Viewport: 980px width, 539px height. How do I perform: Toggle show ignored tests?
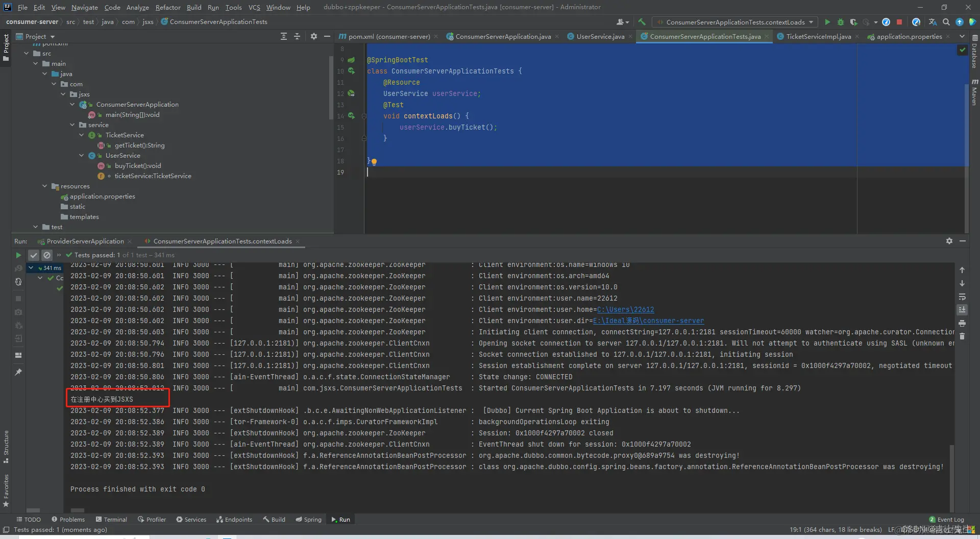pyautogui.click(x=47, y=255)
